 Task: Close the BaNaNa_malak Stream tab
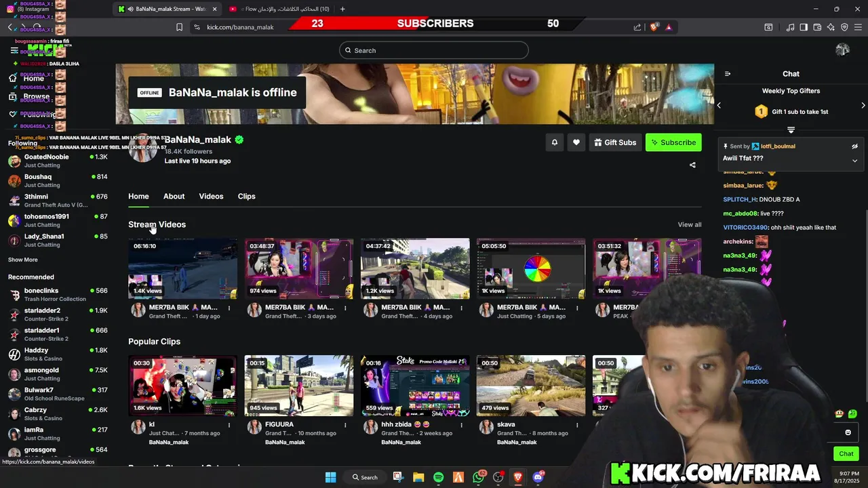click(x=215, y=9)
